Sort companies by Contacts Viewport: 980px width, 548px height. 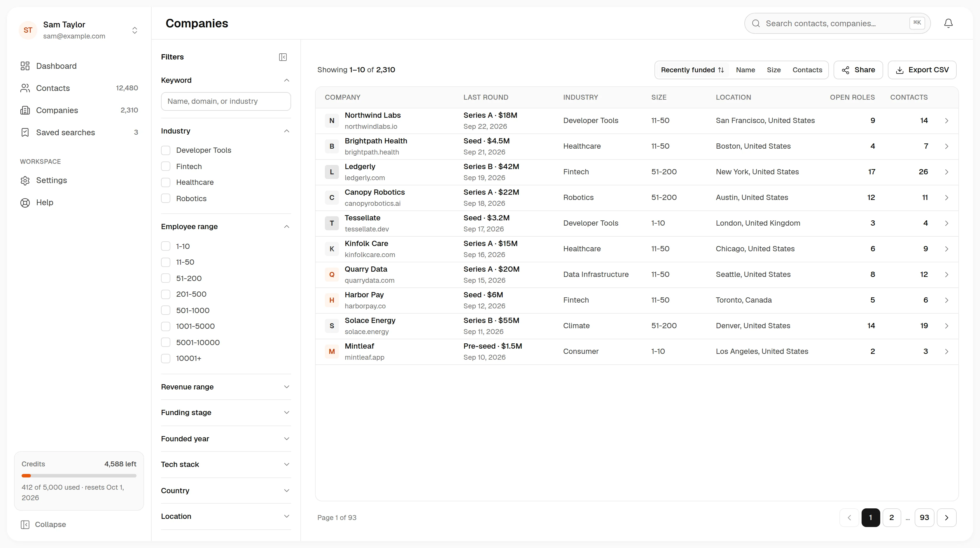[807, 70]
